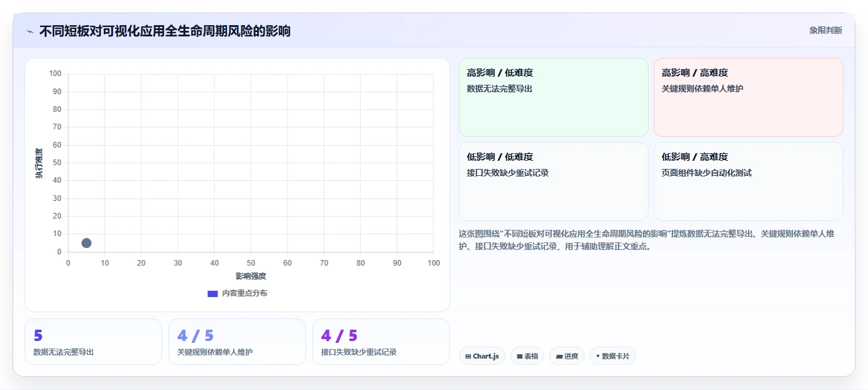This screenshot has height=390, width=868.
Task: Click the 内容重点分布 legend label
Action: (x=244, y=293)
